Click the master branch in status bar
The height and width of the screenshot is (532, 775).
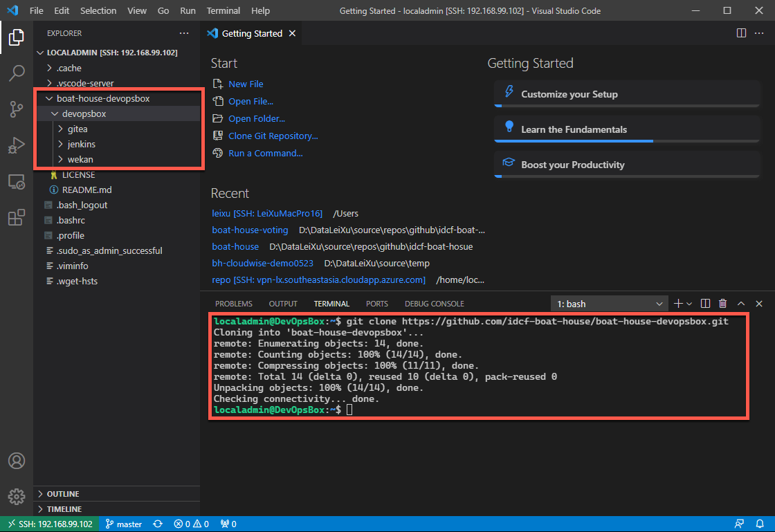124,524
